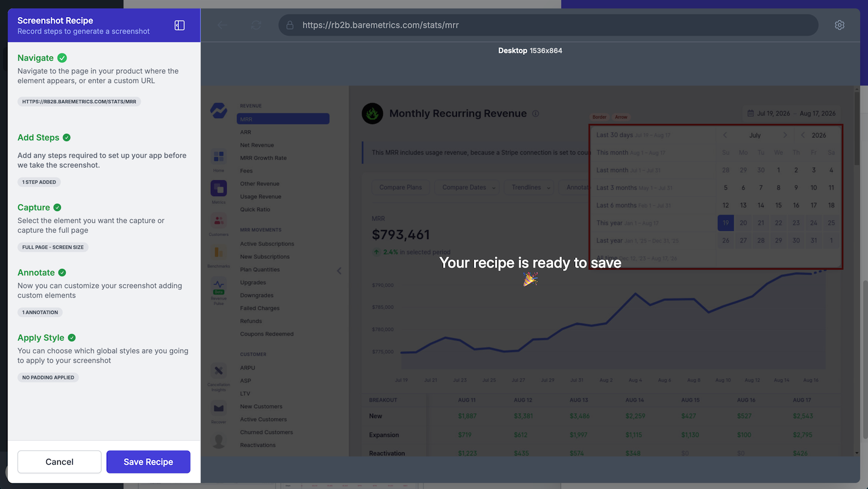Select day 19 in the July calendar
Image resolution: width=868 pixels, height=489 pixels.
click(x=726, y=222)
